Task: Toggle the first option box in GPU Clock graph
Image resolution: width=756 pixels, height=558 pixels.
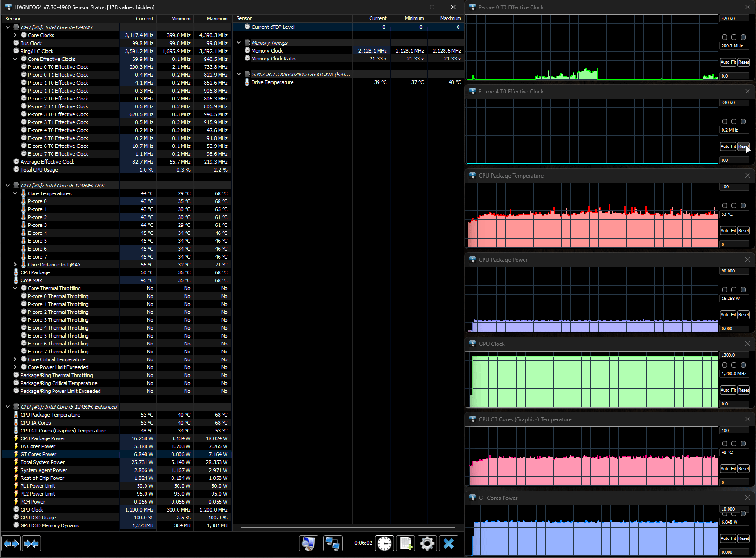Action: point(724,365)
